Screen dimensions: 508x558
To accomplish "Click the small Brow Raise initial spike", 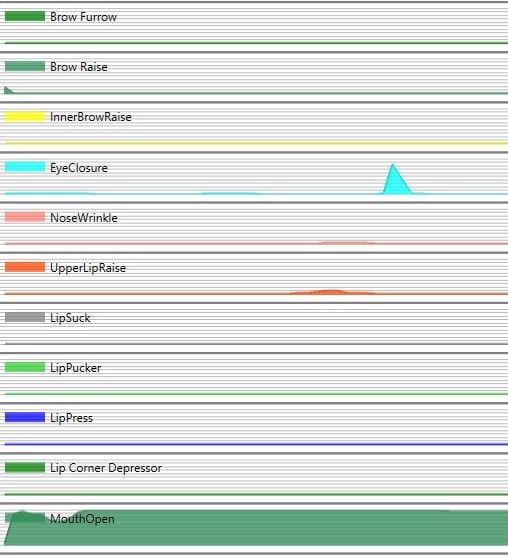I will (x=9, y=90).
